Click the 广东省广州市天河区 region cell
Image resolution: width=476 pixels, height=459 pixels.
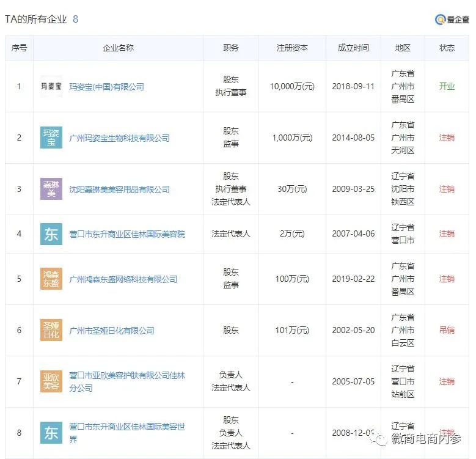403,138
